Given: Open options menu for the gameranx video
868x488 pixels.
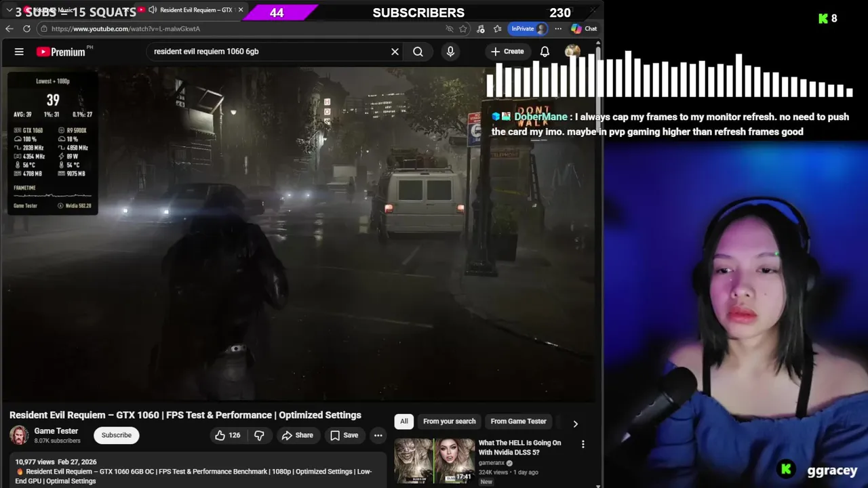Looking at the screenshot, I should tap(583, 444).
